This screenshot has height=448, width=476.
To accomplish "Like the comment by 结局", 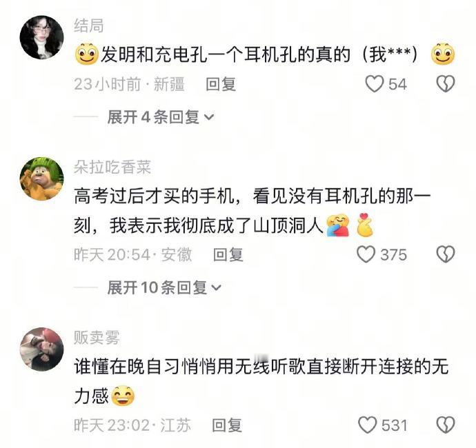I will pos(375,83).
